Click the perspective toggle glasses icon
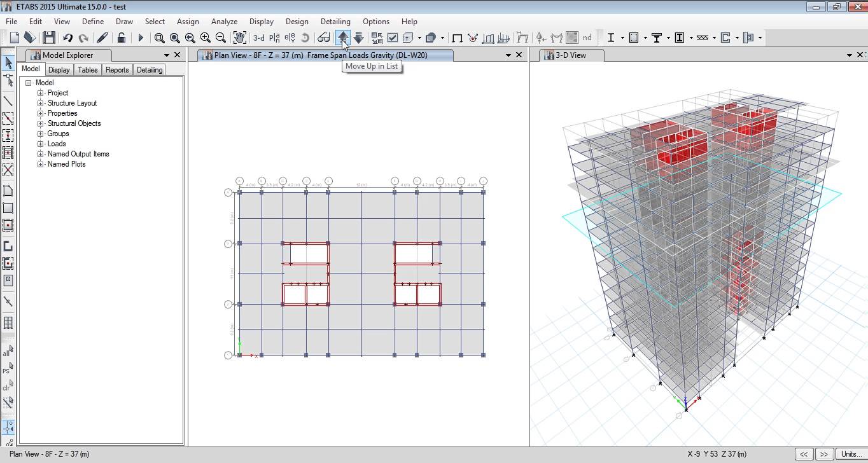This screenshot has height=463, width=868. pyautogui.click(x=324, y=38)
